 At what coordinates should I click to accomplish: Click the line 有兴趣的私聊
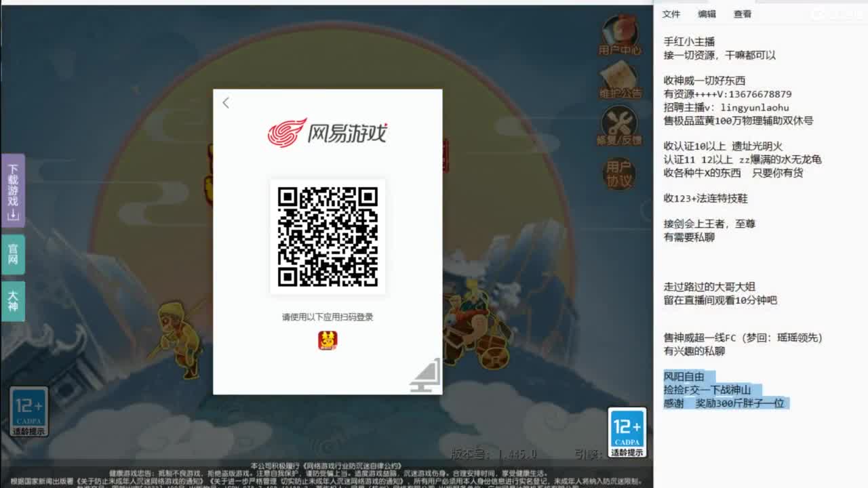tap(694, 351)
